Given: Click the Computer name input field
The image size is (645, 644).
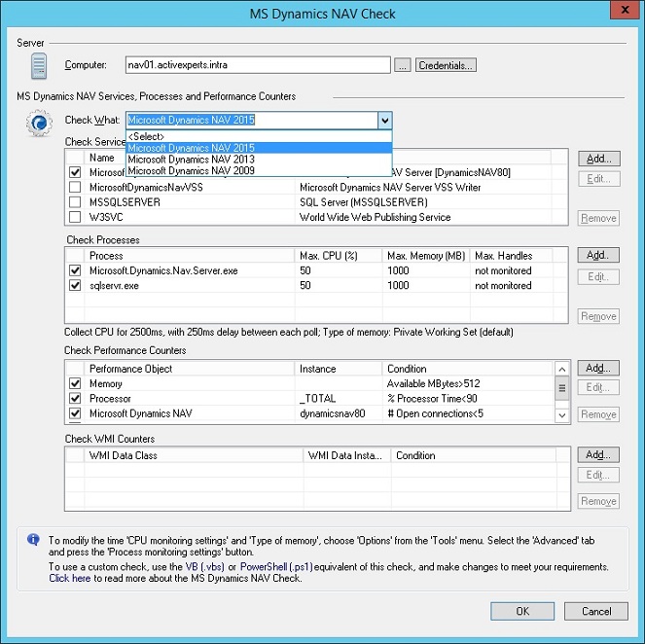Looking at the screenshot, I should [x=258, y=65].
